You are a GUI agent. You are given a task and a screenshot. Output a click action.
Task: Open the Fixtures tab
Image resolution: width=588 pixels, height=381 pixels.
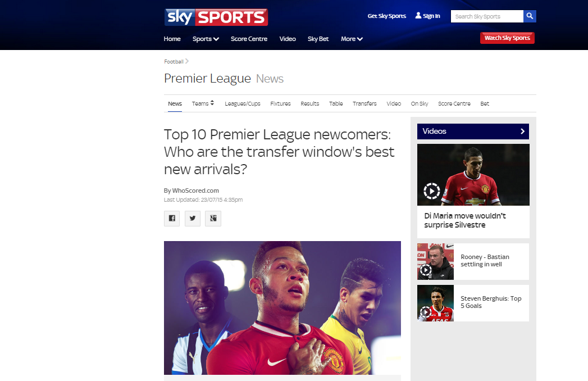click(280, 103)
